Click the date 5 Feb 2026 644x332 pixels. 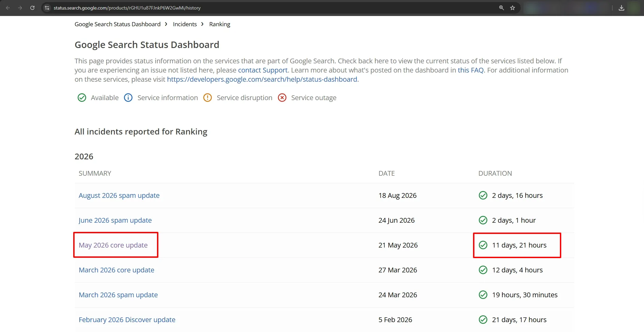pyautogui.click(x=395, y=320)
